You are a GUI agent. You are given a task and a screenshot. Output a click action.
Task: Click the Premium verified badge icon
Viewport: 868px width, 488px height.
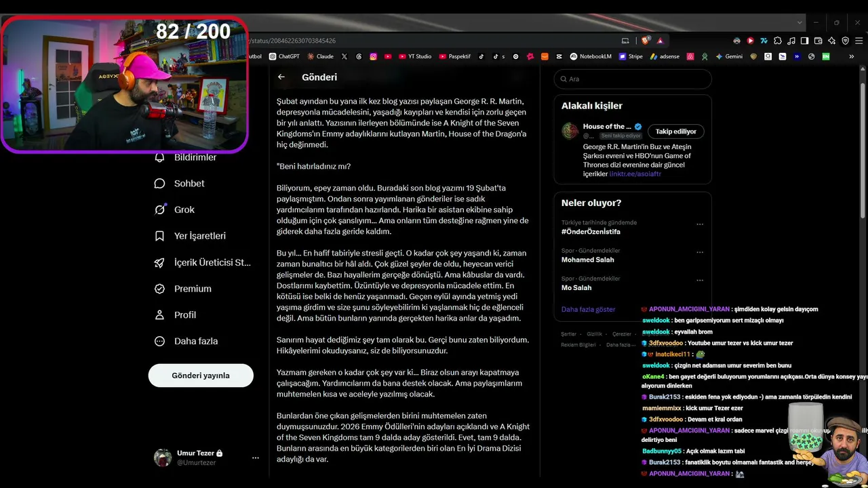click(160, 289)
